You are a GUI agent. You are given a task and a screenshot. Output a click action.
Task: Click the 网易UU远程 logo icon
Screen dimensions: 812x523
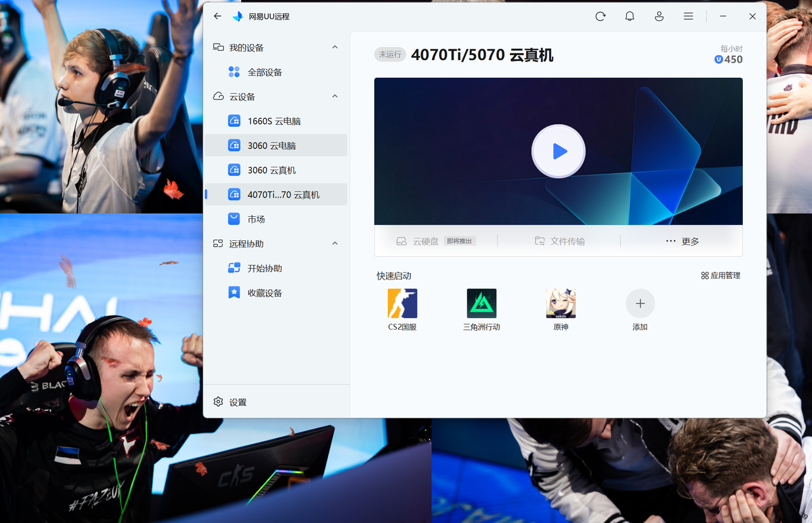point(238,16)
